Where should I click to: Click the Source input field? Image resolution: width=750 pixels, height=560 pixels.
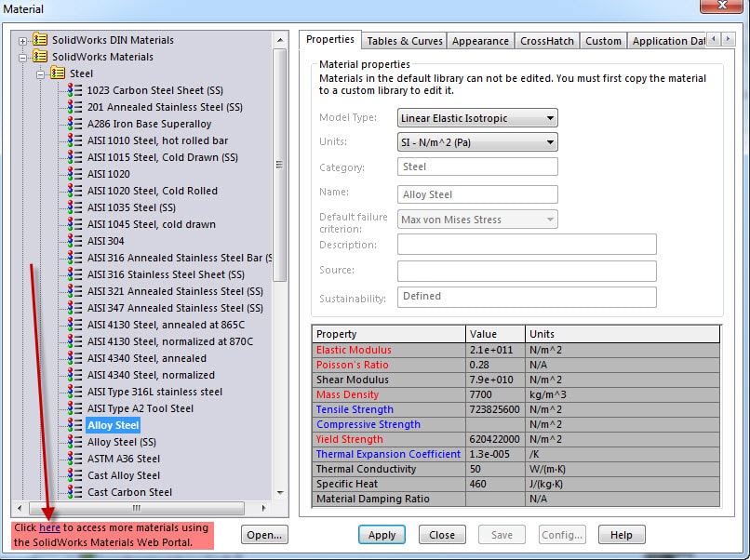click(x=527, y=271)
